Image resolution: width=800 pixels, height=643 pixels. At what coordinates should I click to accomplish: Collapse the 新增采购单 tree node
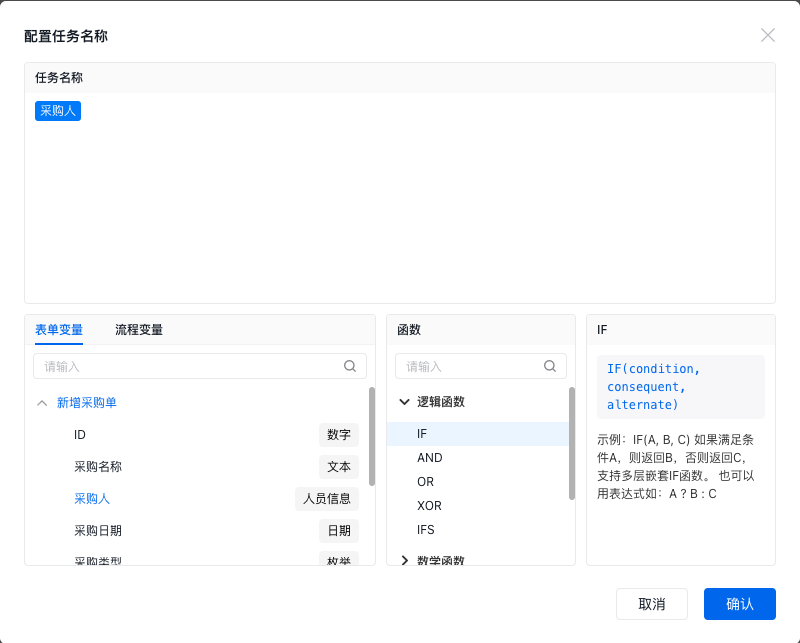(42, 403)
